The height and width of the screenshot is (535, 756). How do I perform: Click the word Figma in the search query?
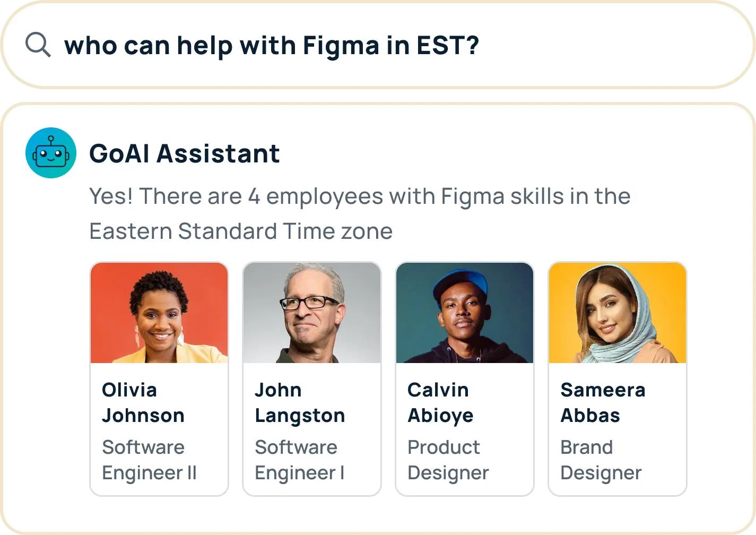tap(341, 46)
